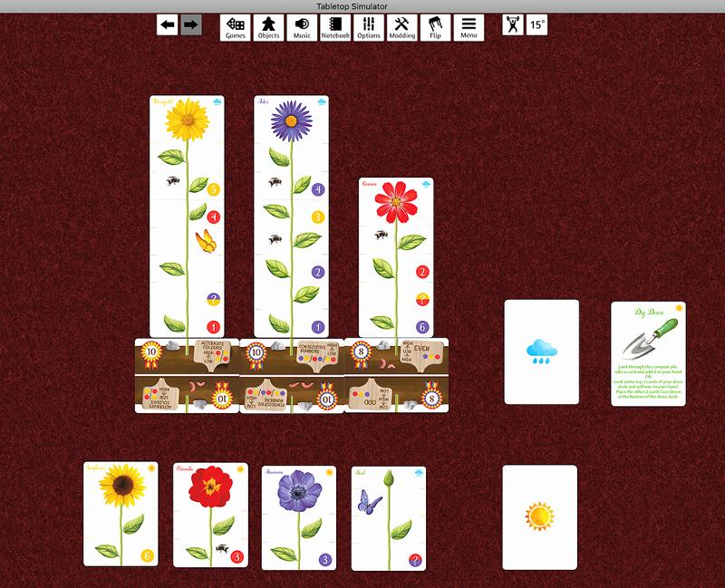Click the sun deck card
This screenshot has height=588, width=725.
tap(539, 517)
